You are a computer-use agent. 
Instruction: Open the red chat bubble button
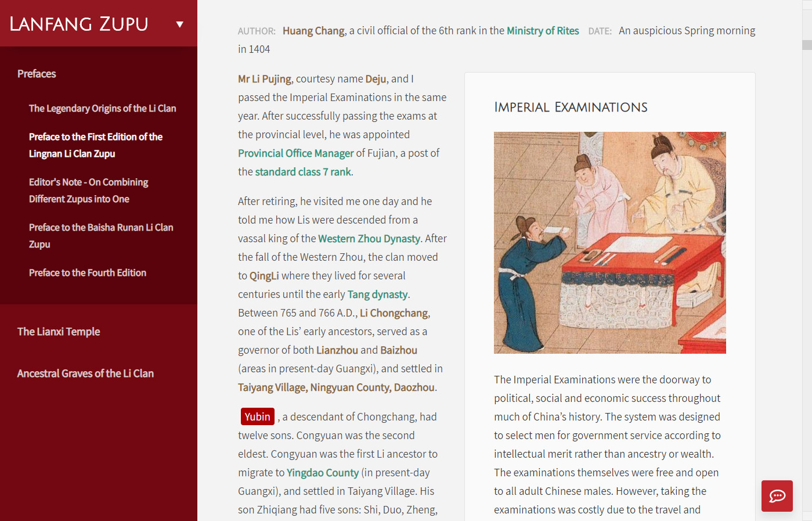(777, 496)
